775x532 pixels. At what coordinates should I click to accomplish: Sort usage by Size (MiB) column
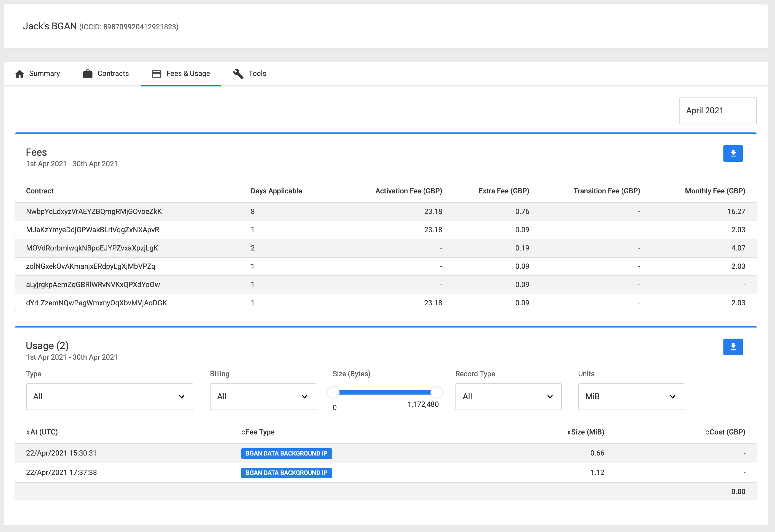tap(586, 432)
